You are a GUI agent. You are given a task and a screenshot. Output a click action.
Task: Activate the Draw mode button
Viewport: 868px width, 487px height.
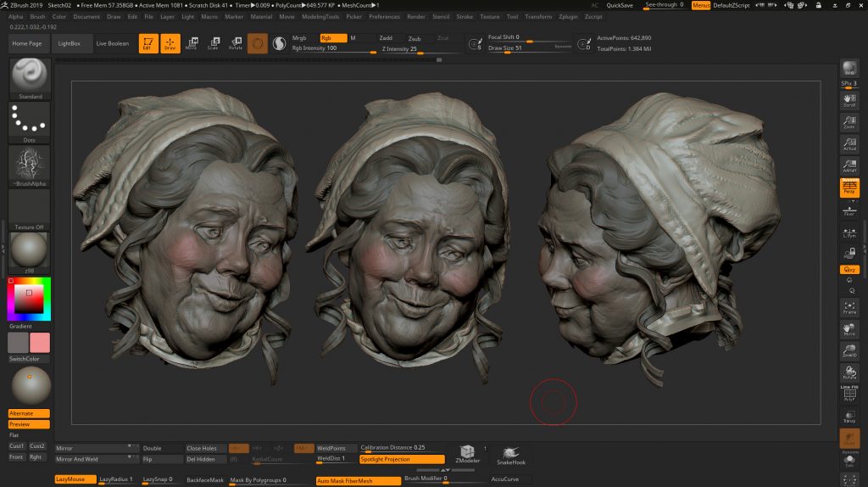pos(170,43)
